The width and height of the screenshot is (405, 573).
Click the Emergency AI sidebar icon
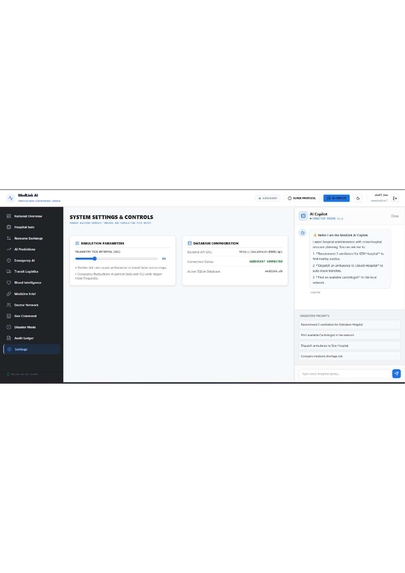(x=9, y=261)
